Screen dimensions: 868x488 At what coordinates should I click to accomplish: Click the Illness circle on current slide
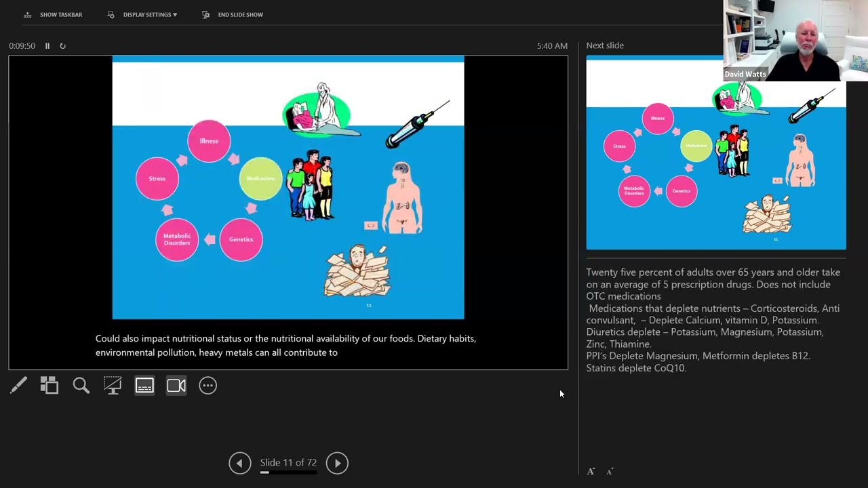pos(209,141)
